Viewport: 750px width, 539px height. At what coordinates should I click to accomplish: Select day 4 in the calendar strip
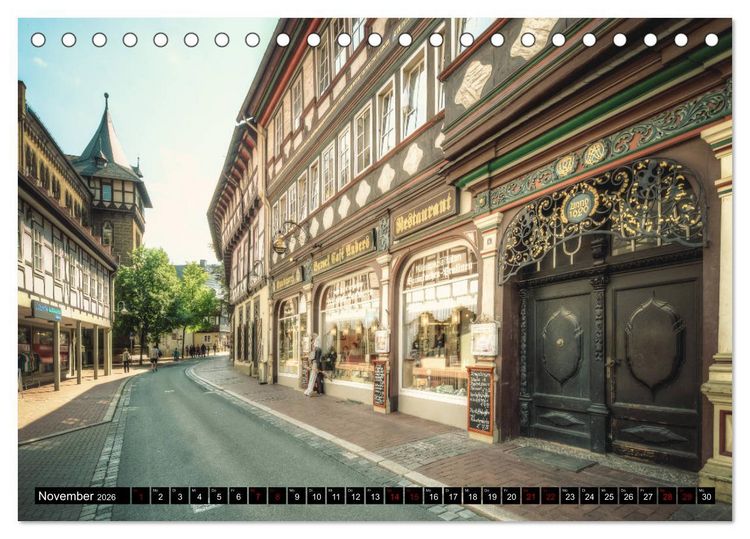[199, 495]
